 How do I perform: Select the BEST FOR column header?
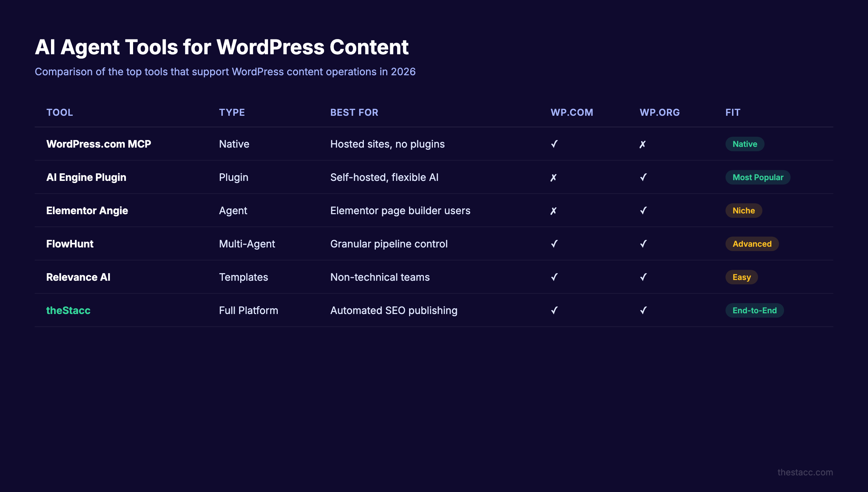[x=354, y=113]
